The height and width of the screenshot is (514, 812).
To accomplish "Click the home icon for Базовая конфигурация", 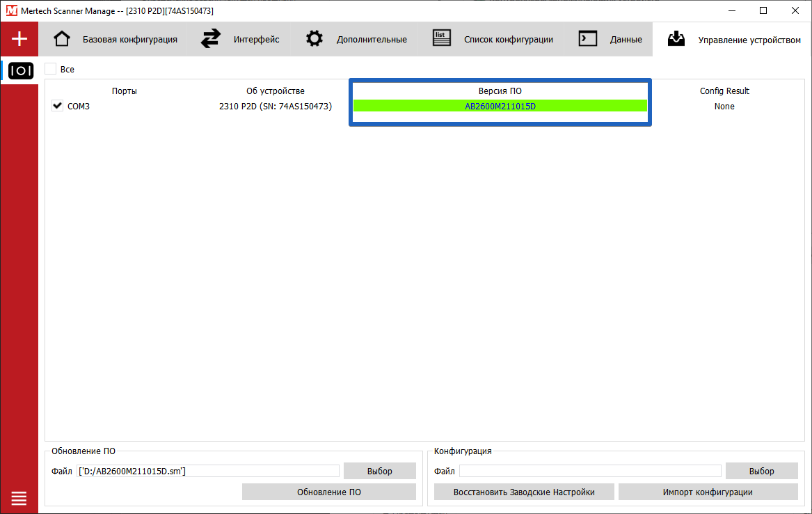I will 62,39.
